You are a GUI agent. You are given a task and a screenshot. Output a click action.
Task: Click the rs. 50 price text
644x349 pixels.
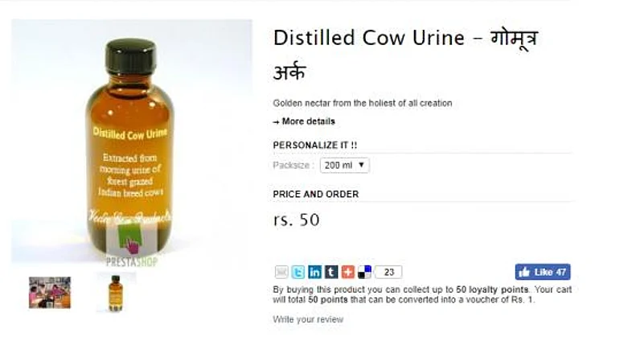(297, 220)
